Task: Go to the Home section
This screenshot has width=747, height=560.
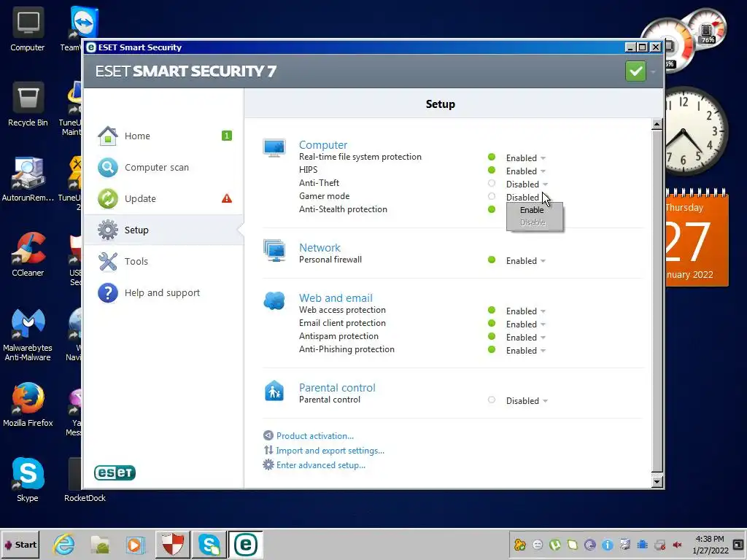Action: [164, 136]
